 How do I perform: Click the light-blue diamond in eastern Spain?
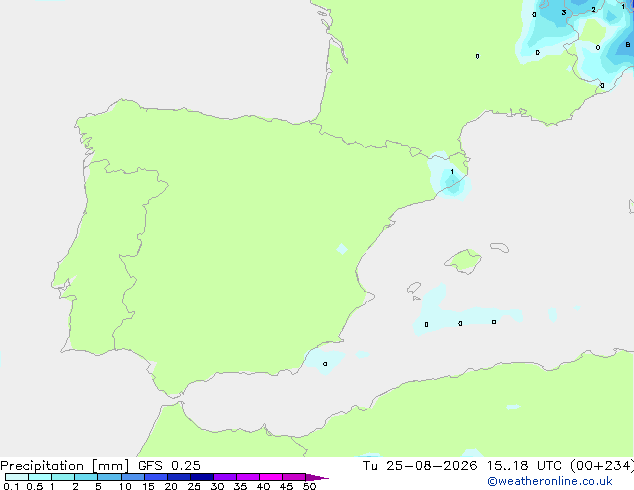coord(342,249)
